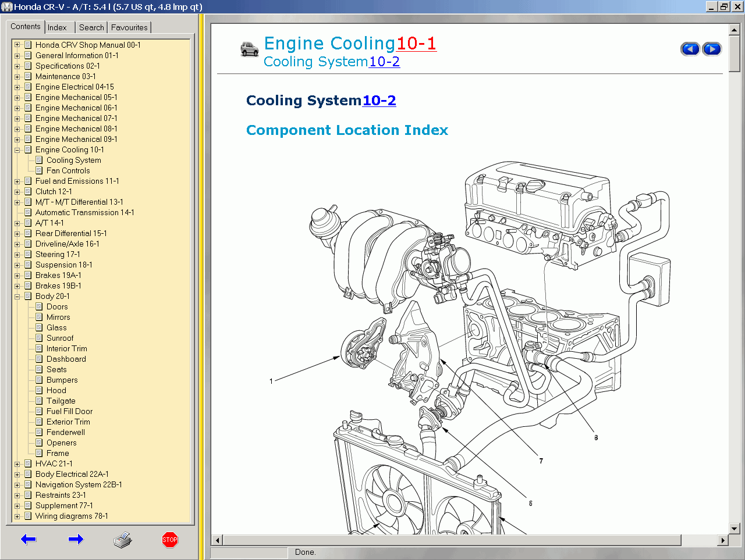Select Driveline/Axle 16-1 in the tree
Image resolution: width=745 pixels, height=560 pixels.
coord(68,244)
